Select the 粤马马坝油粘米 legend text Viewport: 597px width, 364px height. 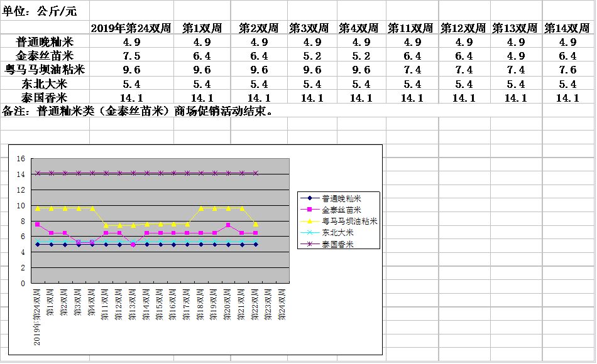(349, 222)
